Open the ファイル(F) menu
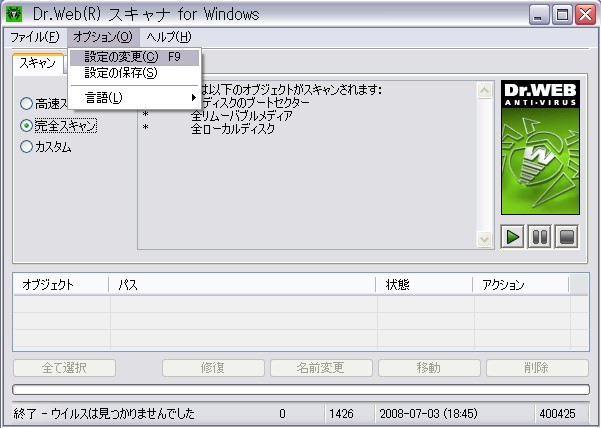The image size is (601, 428). pos(35,37)
